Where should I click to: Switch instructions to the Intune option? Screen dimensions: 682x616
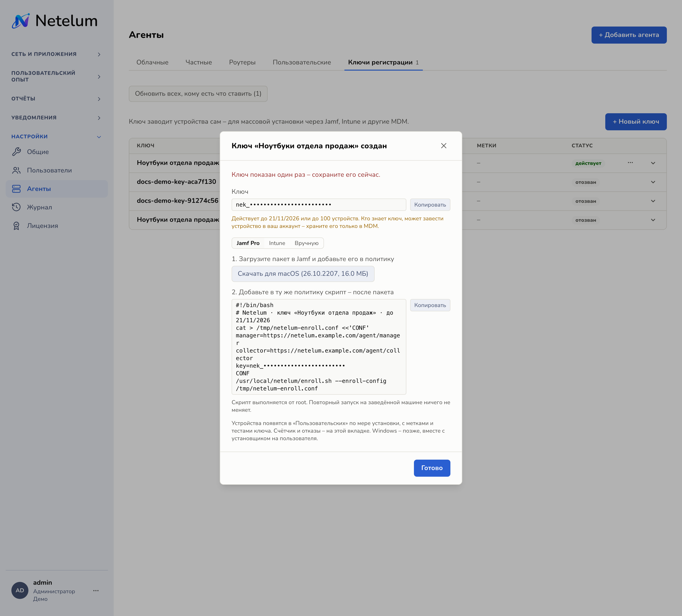277,243
